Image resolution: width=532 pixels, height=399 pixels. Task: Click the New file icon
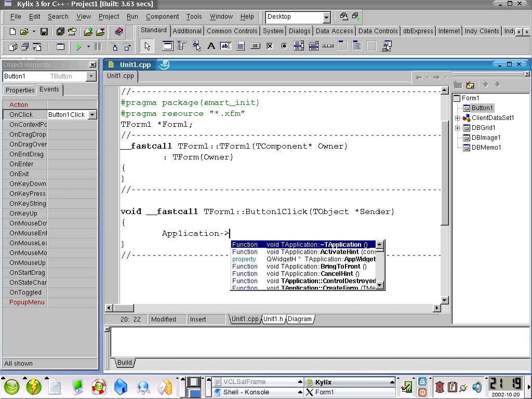coord(12,32)
